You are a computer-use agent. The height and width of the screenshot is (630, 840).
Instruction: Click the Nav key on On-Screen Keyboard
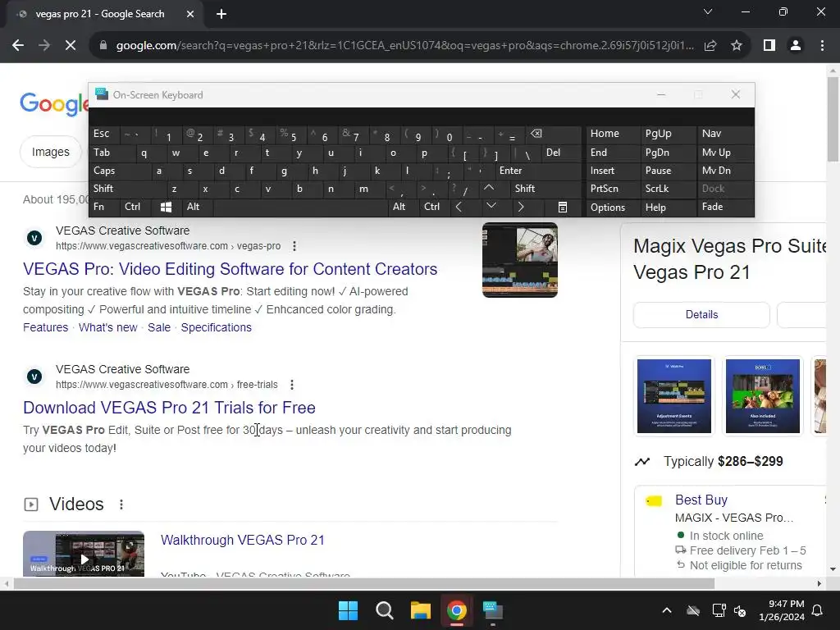(725, 134)
